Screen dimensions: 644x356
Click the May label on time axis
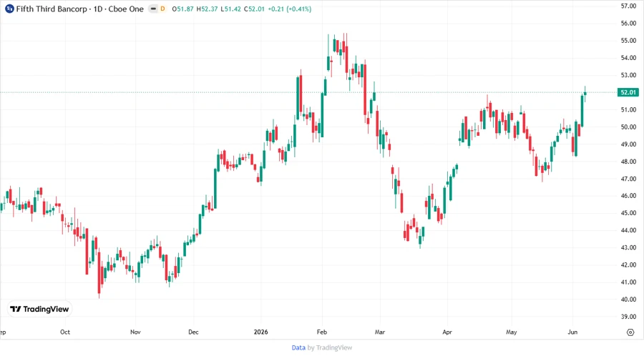coord(512,332)
